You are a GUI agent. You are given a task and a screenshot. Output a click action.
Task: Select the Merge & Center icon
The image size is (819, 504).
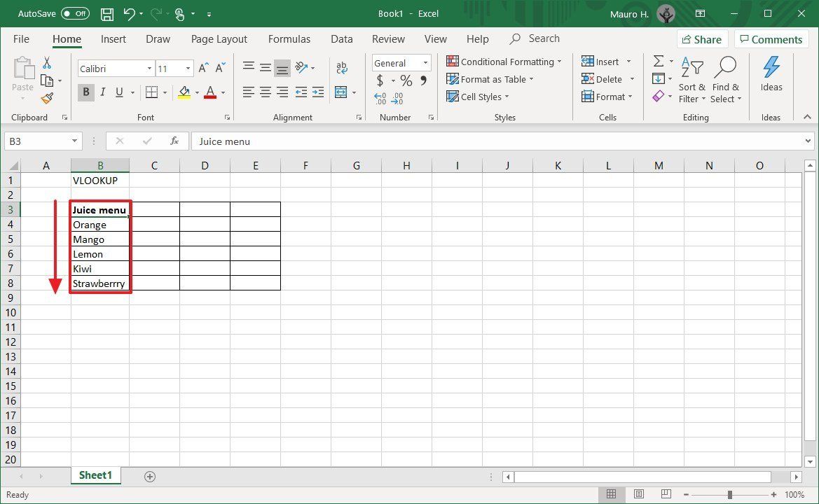pyautogui.click(x=341, y=92)
